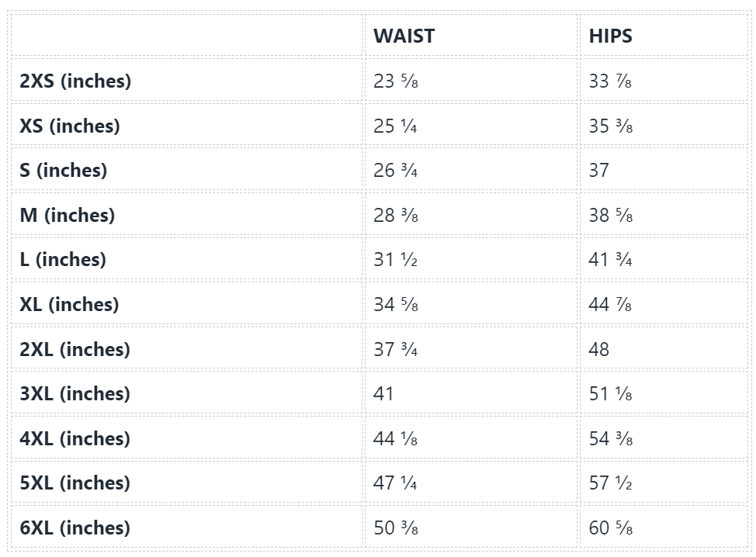756x557 pixels.
Task: Select the M (inches) row label
Action: pos(68,215)
